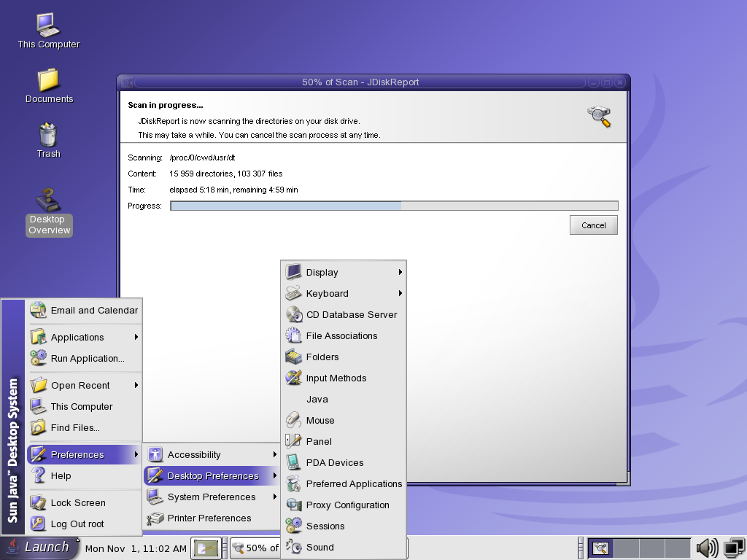
Task: Click the Lock Screen icon
Action: click(38, 502)
